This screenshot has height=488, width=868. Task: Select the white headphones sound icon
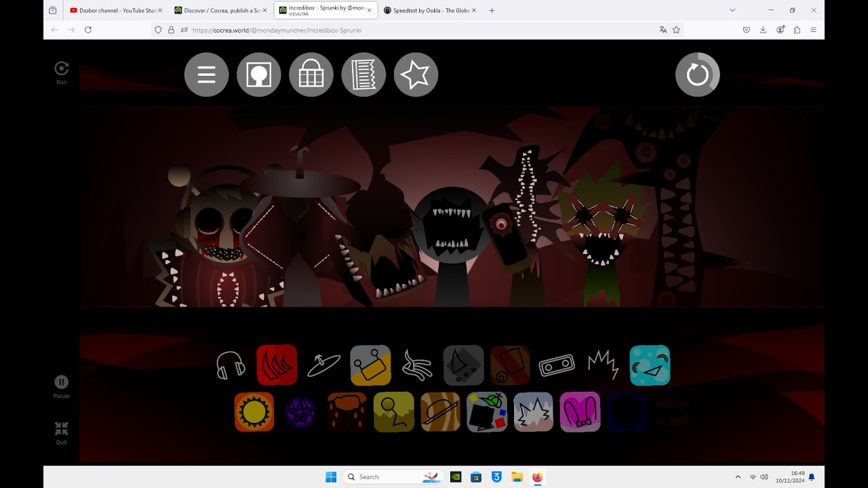tap(231, 365)
